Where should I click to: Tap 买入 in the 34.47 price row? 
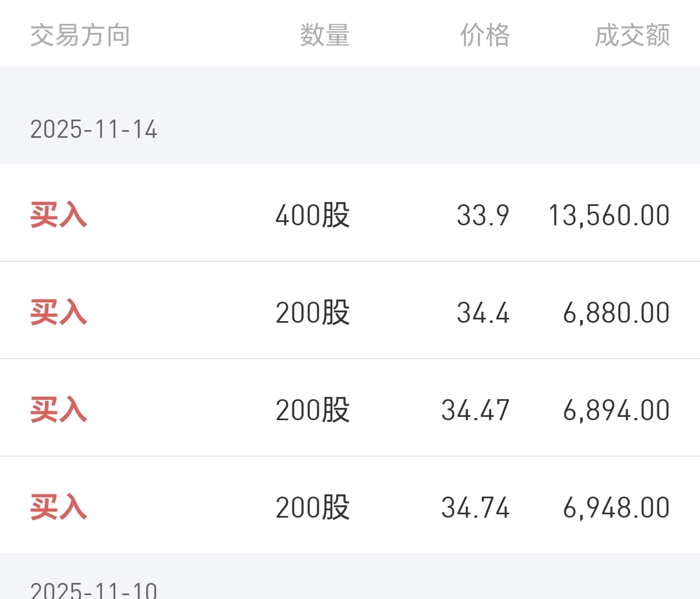tap(59, 410)
